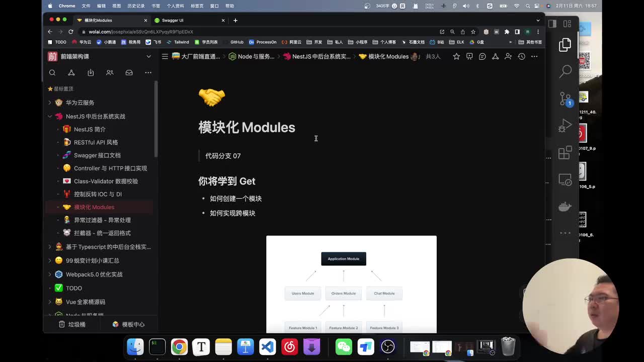The image size is (644, 362).
Task: Open VS Code Extensions icon
Action: click(x=565, y=152)
